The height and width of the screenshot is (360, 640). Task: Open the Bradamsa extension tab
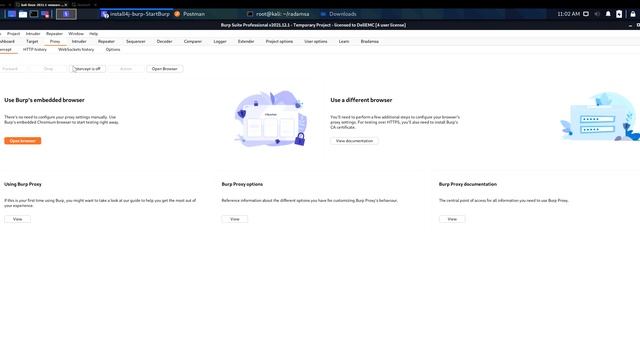click(369, 41)
